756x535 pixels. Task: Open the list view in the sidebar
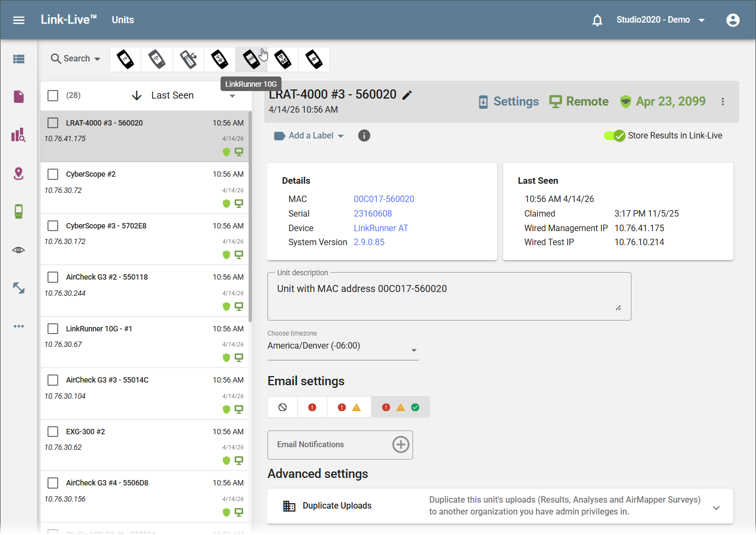(x=19, y=59)
